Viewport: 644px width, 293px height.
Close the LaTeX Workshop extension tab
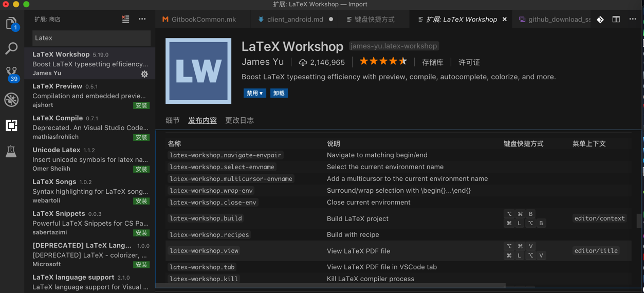pyautogui.click(x=505, y=20)
